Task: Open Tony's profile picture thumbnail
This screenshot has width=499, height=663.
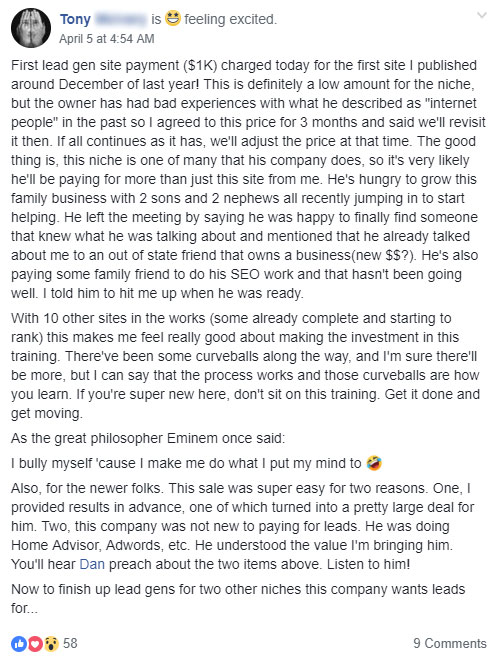Action: (31, 28)
